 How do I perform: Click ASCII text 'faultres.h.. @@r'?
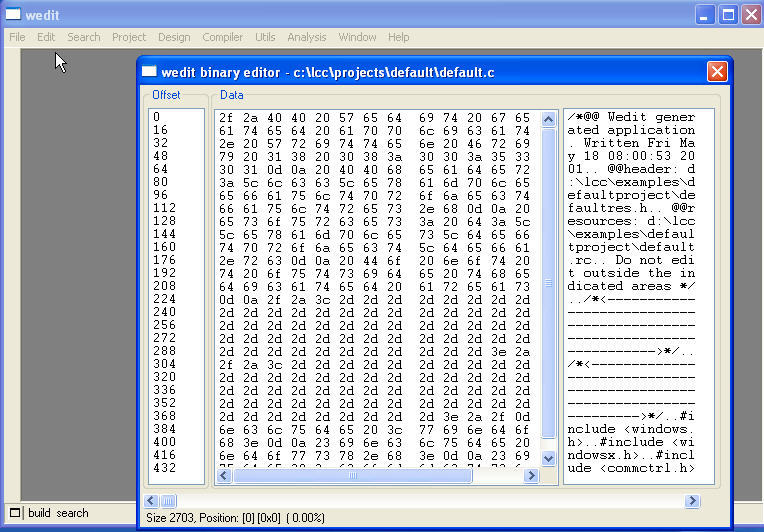pos(631,208)
